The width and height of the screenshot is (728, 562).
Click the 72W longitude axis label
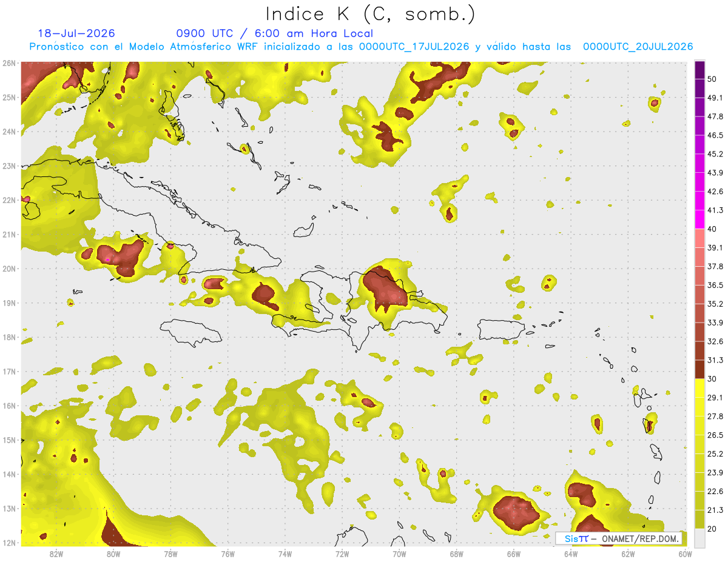[342, 554]
